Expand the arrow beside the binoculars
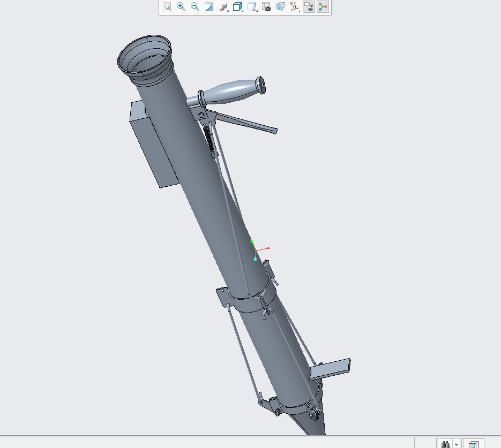501x448 pixels. [x=457, y=444]
